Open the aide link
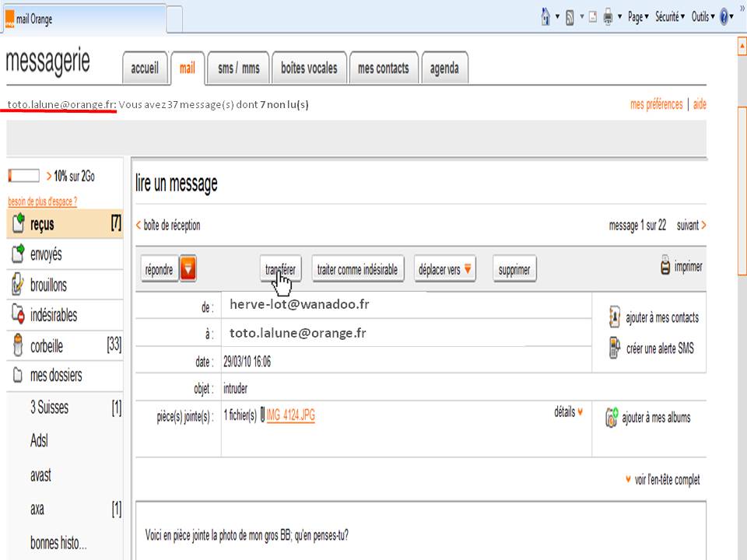The image size is (747, 560). [x=700, y=104]
